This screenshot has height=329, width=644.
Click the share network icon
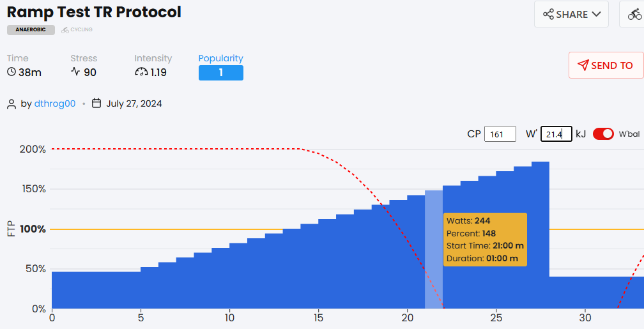[548, 14]
